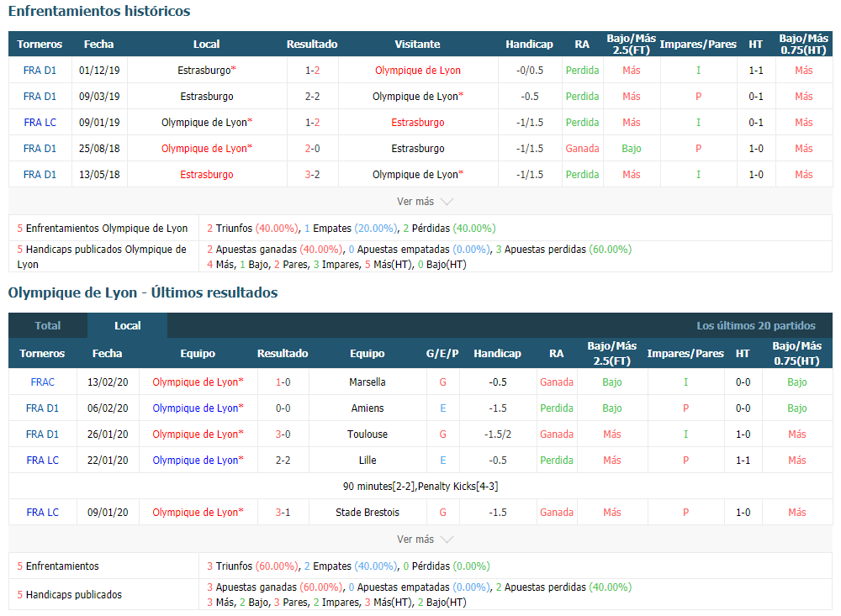Open the Stade Brestois team link
The height and width of the screenshot is (616, 841).
point(368,513)
